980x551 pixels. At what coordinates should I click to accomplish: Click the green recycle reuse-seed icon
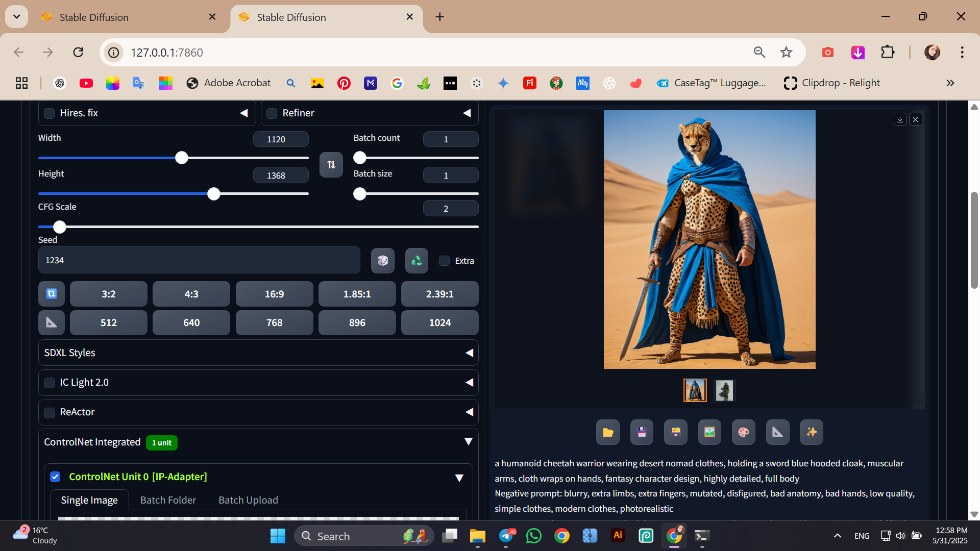416,261
